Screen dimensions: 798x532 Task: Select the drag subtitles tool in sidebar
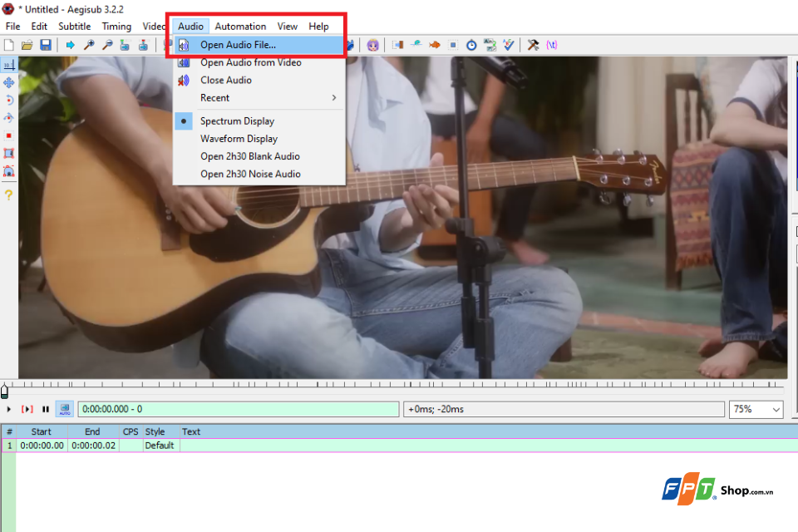coord(8,82)
